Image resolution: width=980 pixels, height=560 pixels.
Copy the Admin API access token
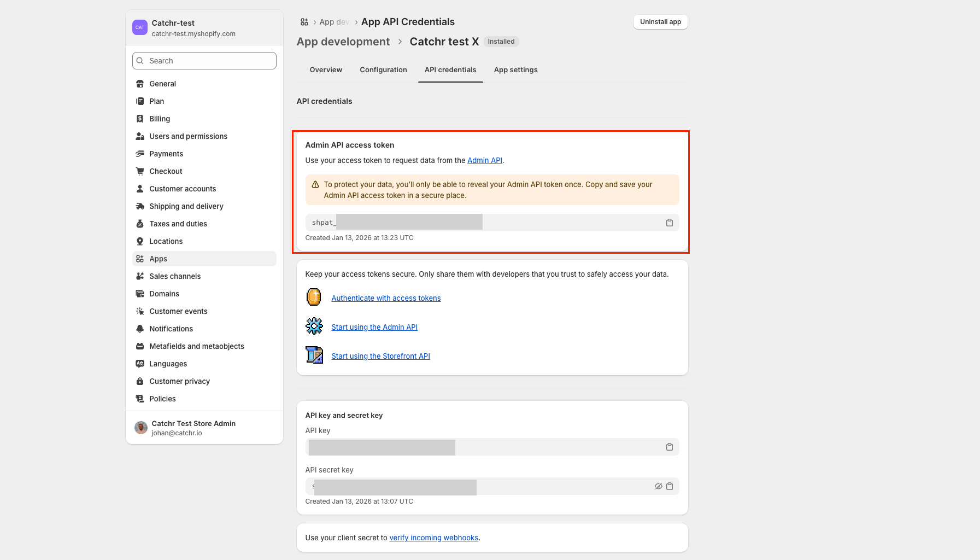669,223
